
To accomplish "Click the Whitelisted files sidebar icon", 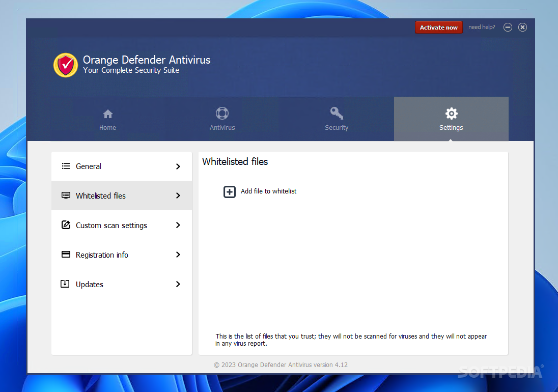I will (x=66, y=195).
